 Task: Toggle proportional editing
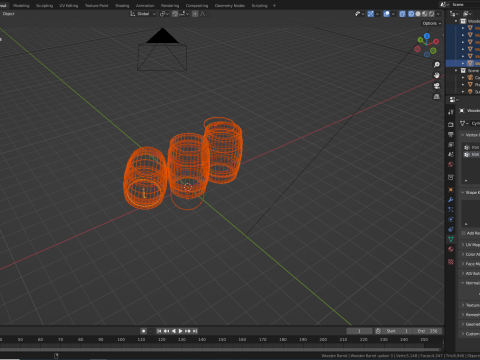pyautogui.click(x=195, y=14)
